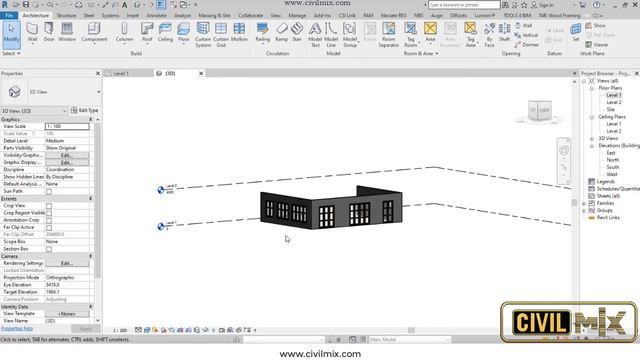This screenshot has height=360, width=640.
Task: Open the Component tool
Action: coord(94,33)
